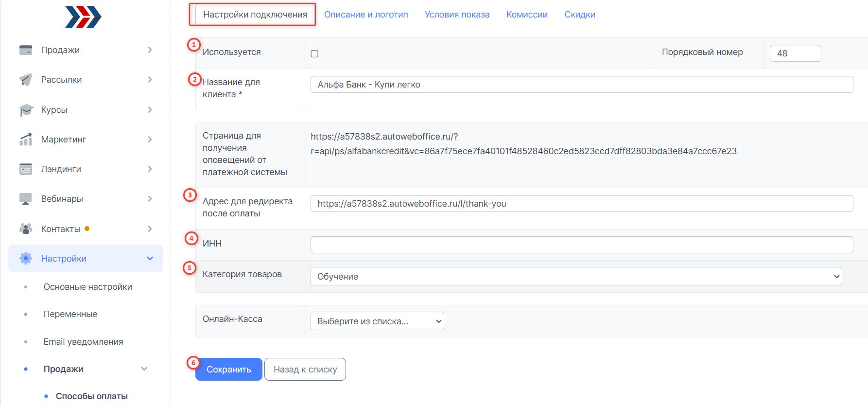
Task: Open the Категория товаров dropdown
Action: coord(576,276)
